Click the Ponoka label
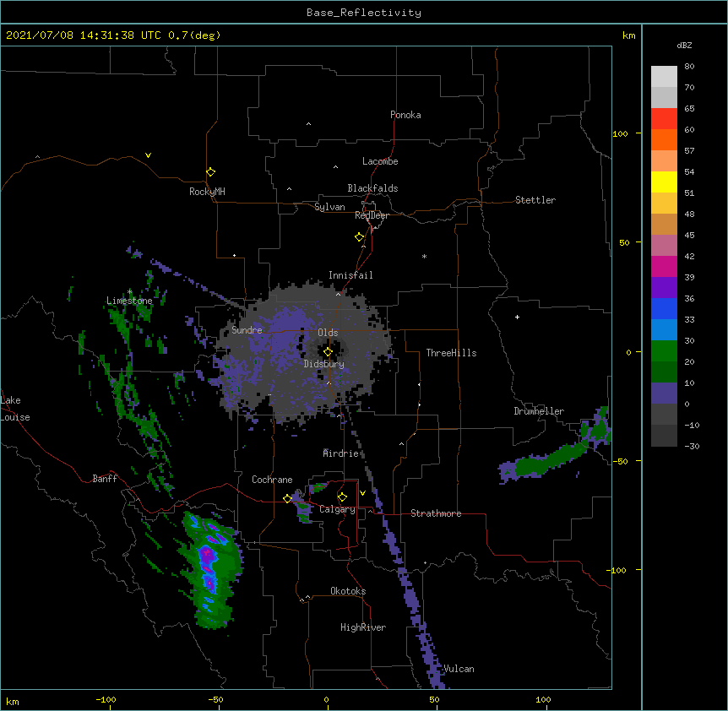Screen dimensions: 728x711 coord(405,115)
